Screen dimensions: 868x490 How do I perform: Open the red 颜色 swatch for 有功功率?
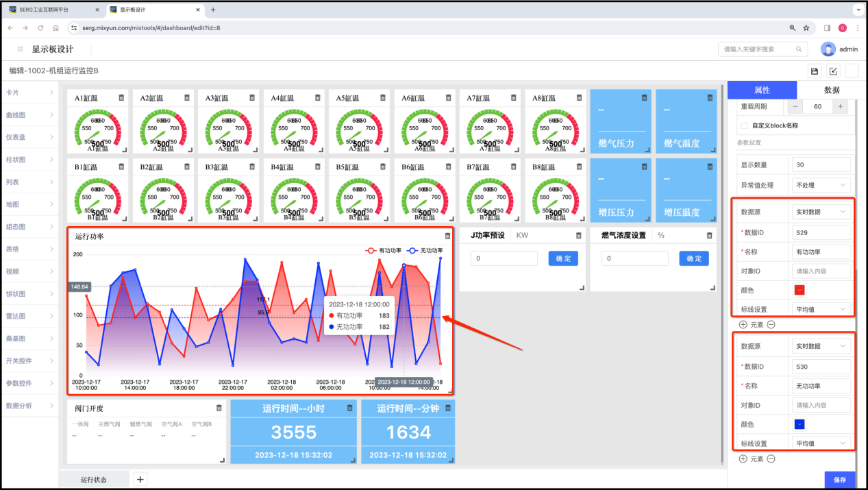[x=799, y=290]
